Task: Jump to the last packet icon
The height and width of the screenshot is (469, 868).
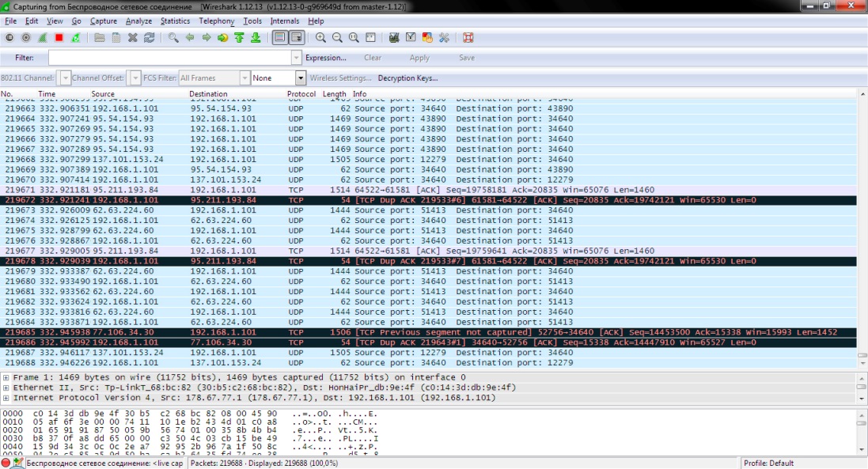Action: tap(256, 38)
